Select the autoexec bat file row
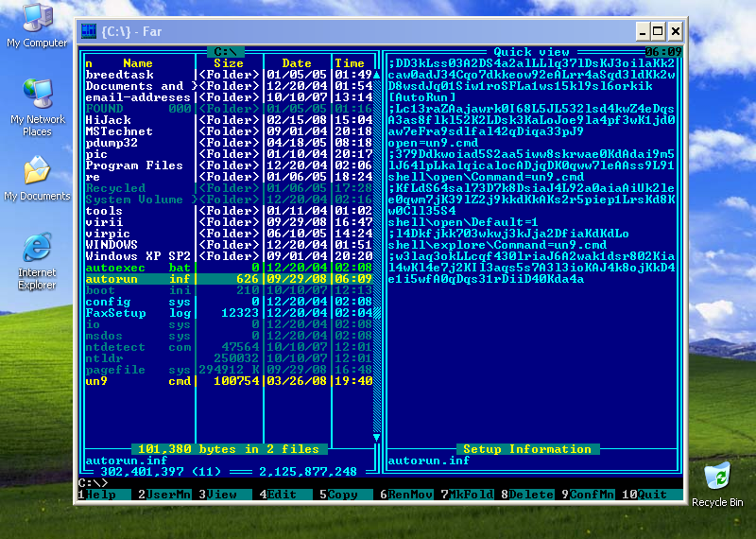Image resolution: width=756 pixels, height=539 pixels. click(229, 268)
